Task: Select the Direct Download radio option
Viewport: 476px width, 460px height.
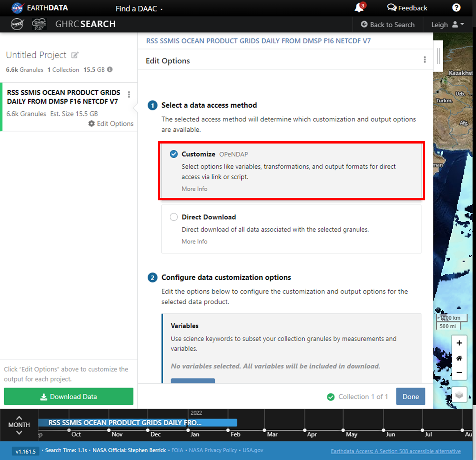Action: pyautogui.click(x=174, y=217)
